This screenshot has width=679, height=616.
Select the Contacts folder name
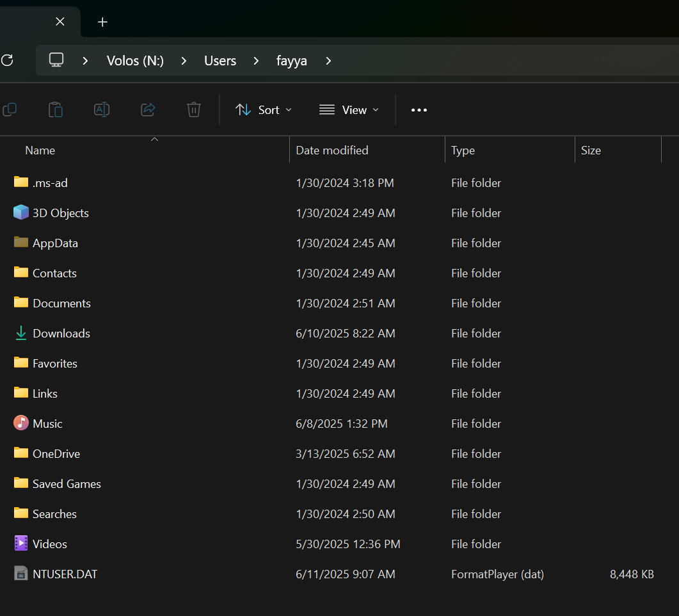click(x=54, y=273)
